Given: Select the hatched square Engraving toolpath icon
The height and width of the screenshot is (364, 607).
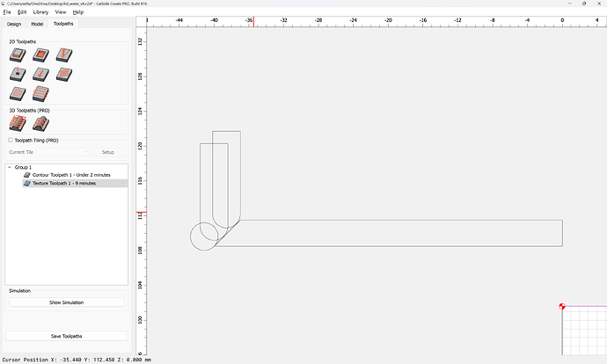Looking at the screenshot, I should 18,93.
